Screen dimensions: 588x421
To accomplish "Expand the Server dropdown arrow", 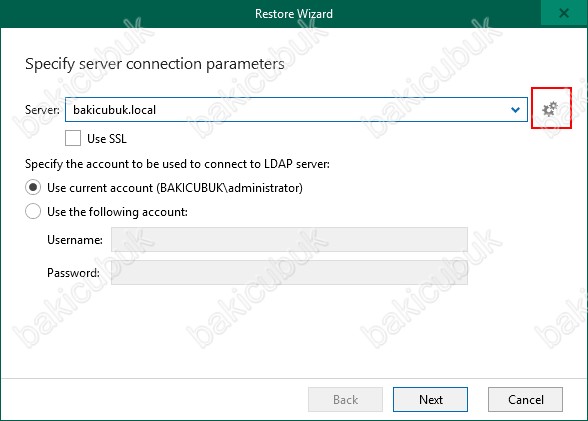I will coord(516,110).
